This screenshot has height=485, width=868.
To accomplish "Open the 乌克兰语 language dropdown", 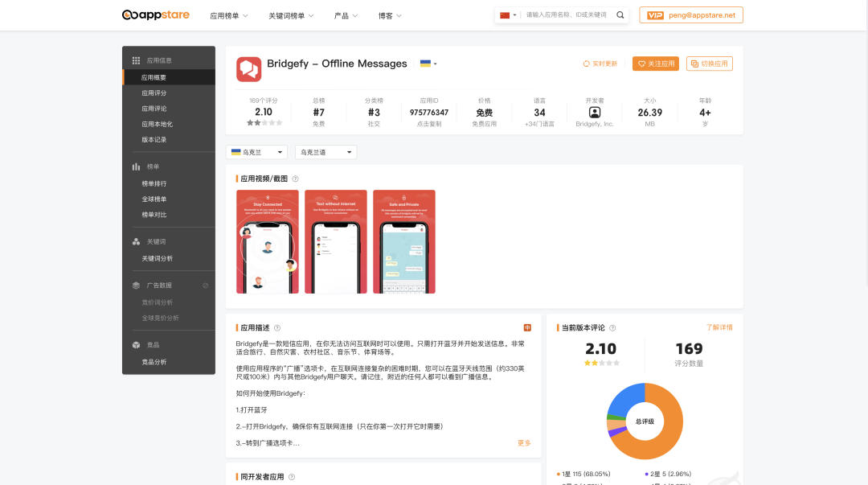I will pyautogui.click(x=325, y=151).
